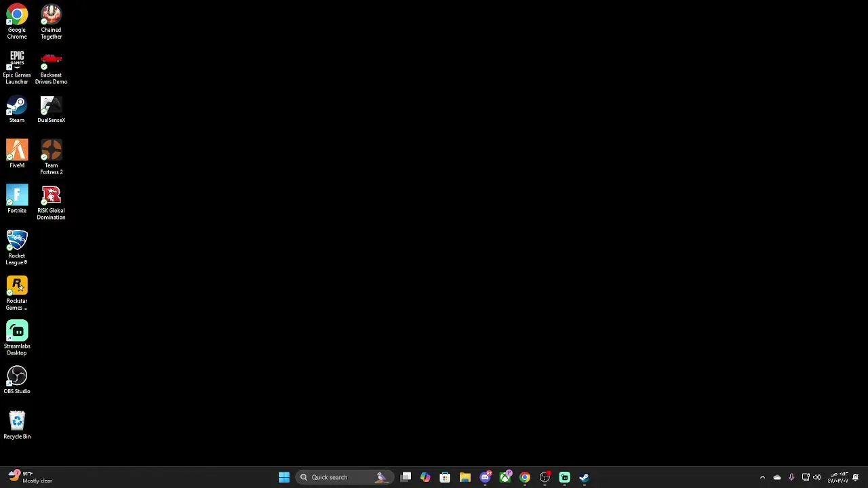Select the DualSenseX desktop icon
The height and width of the screenshot is (488, 868).
(x=51, y=110)
